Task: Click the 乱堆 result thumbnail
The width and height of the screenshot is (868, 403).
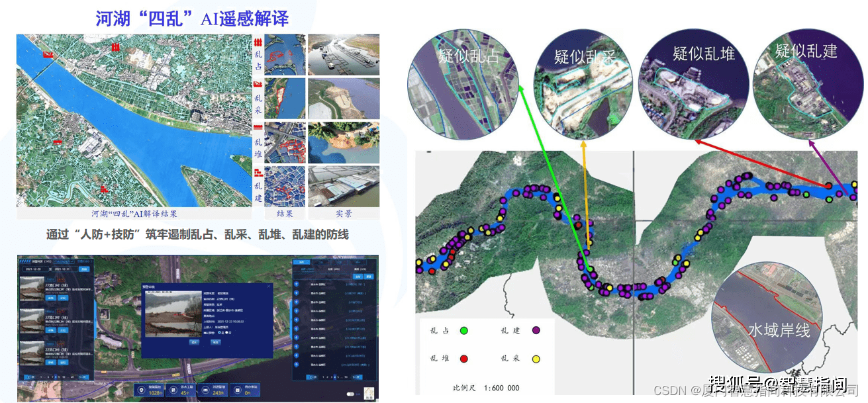Action: 285,142
